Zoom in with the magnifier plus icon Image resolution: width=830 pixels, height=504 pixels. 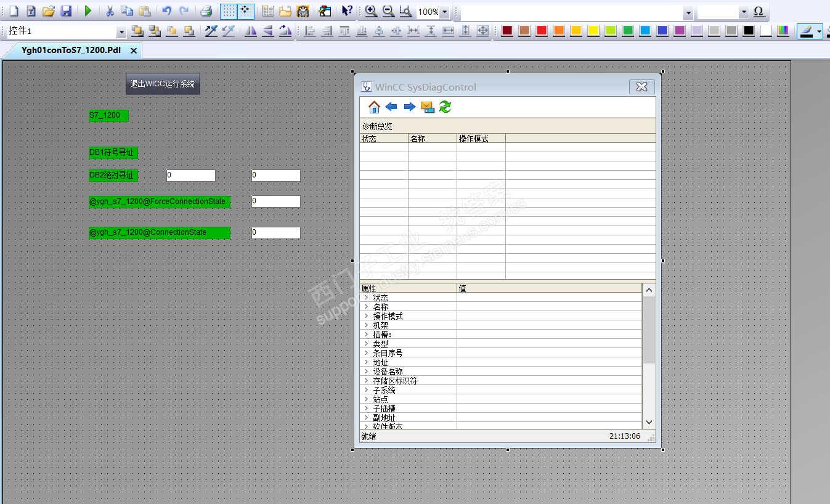pos(370,11)
